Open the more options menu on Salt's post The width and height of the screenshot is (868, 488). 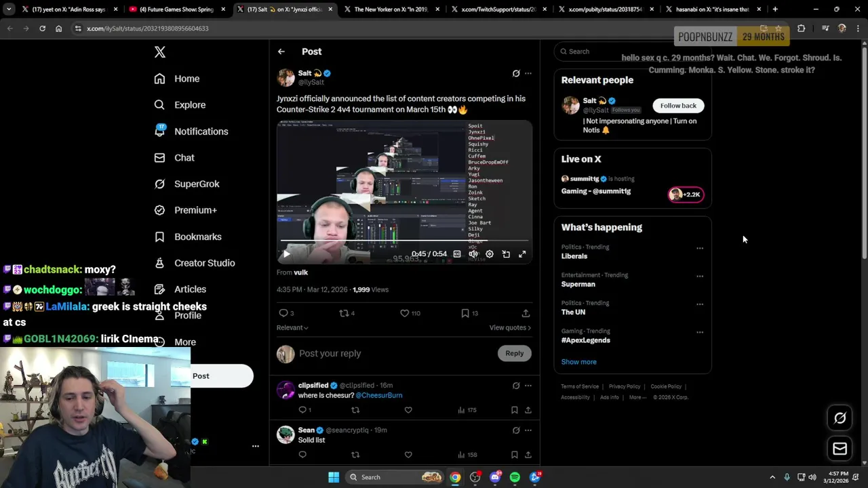pyautogui.click(x=528, y=73)
